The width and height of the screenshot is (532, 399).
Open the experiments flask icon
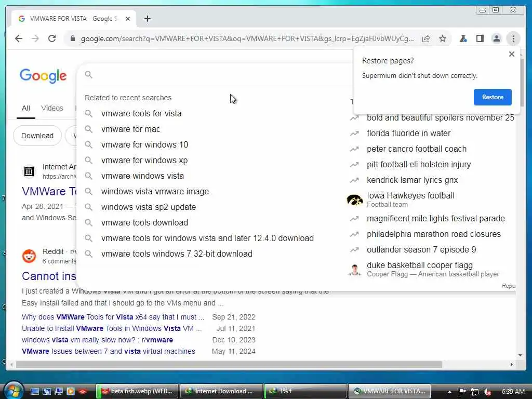click(x=463, y=38)
